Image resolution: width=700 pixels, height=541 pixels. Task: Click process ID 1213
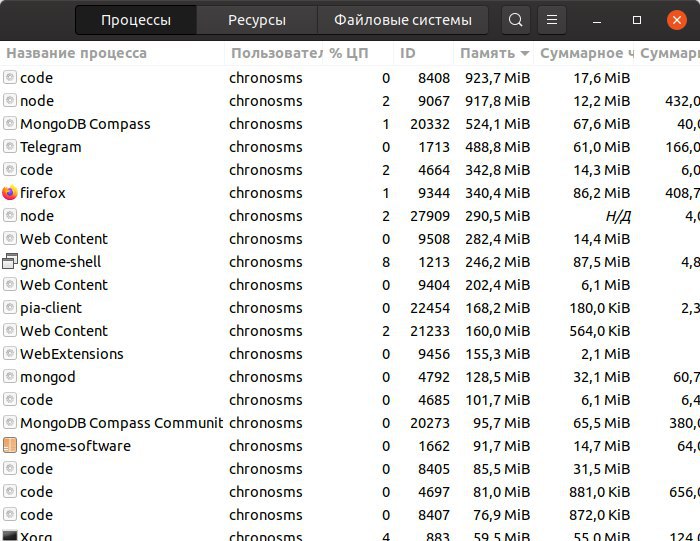(x=434, y=262)
